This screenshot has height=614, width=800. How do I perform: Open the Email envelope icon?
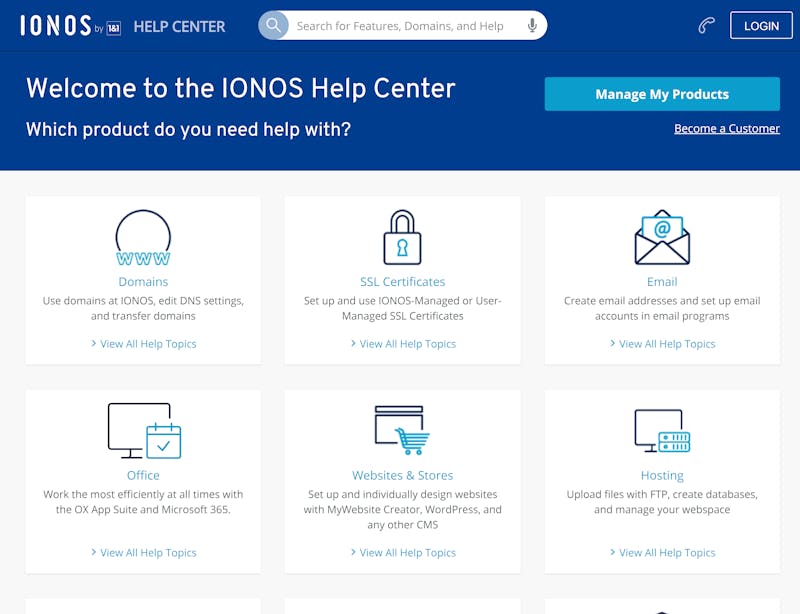pyautogui.click(x=662, y=238)
